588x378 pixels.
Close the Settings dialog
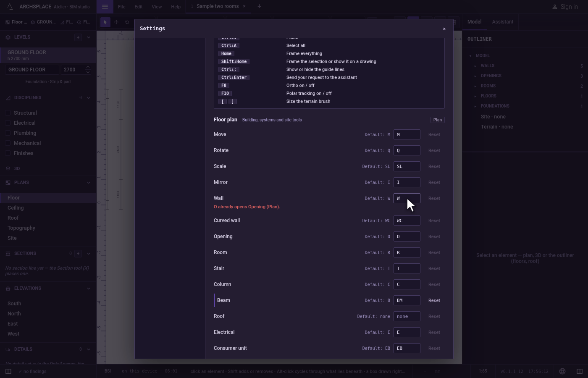[444, 29]
